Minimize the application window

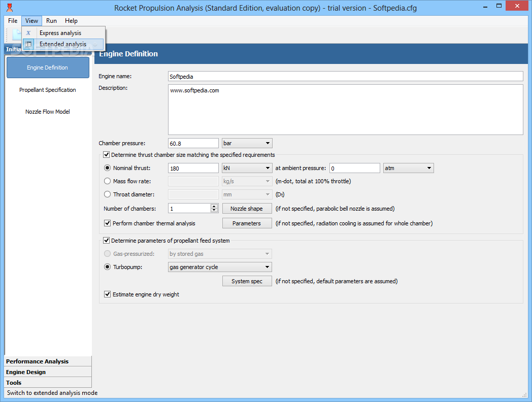point(486,6)
